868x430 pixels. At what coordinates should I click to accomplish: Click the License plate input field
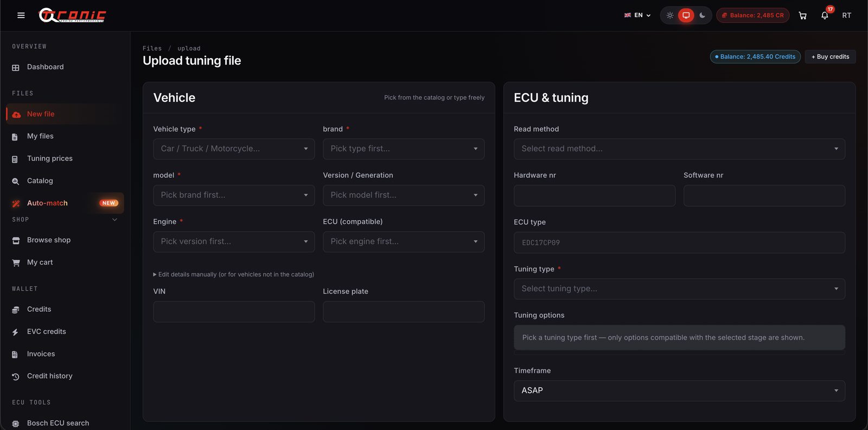point(404,312)
